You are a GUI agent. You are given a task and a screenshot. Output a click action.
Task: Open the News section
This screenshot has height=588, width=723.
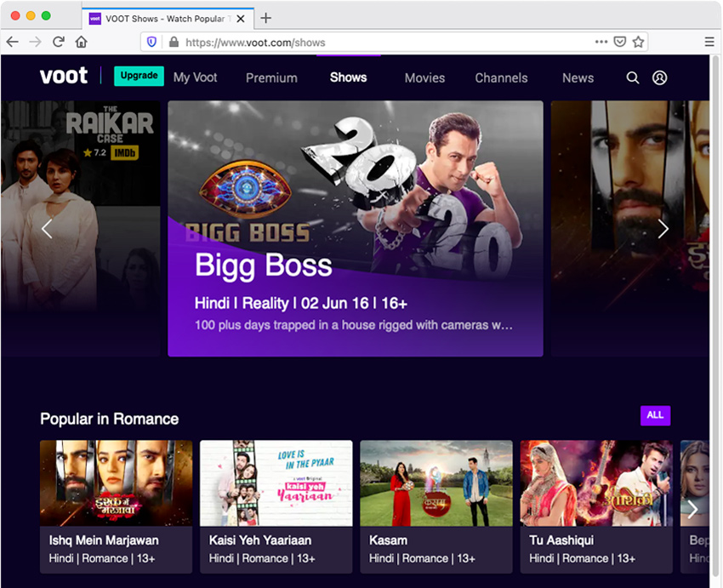pyautogui.click(x=578, y=78)
